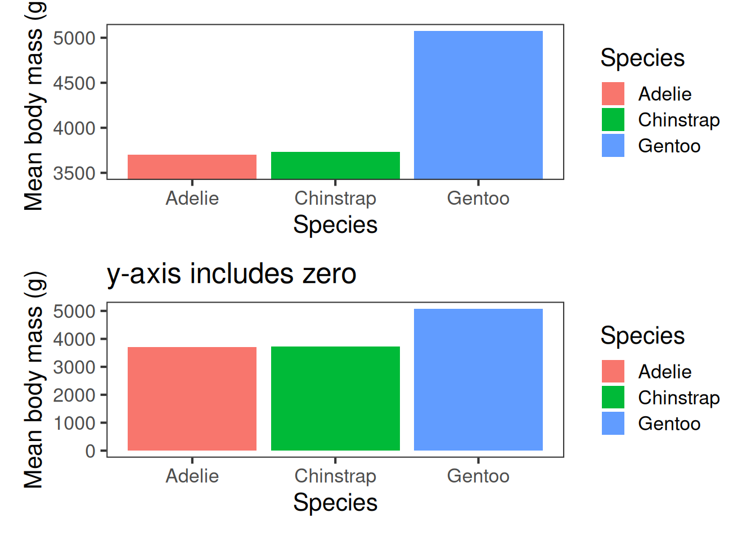Viewport: 756px width, 540px height.
Task: Click the green Chinstrap legend swatch in lower chart
Action: coord(613,398)
